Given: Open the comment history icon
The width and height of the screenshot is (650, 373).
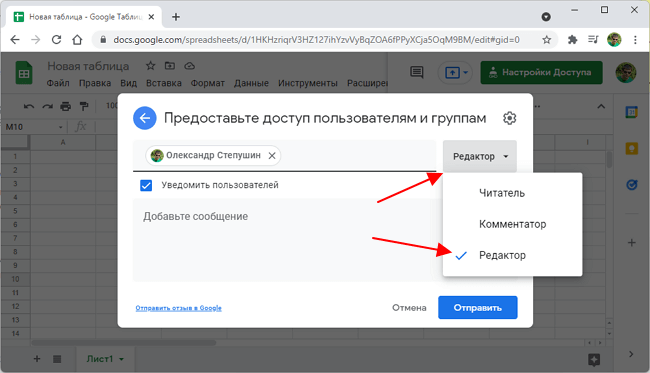Looking at the screenshot, I should [417, 73].
